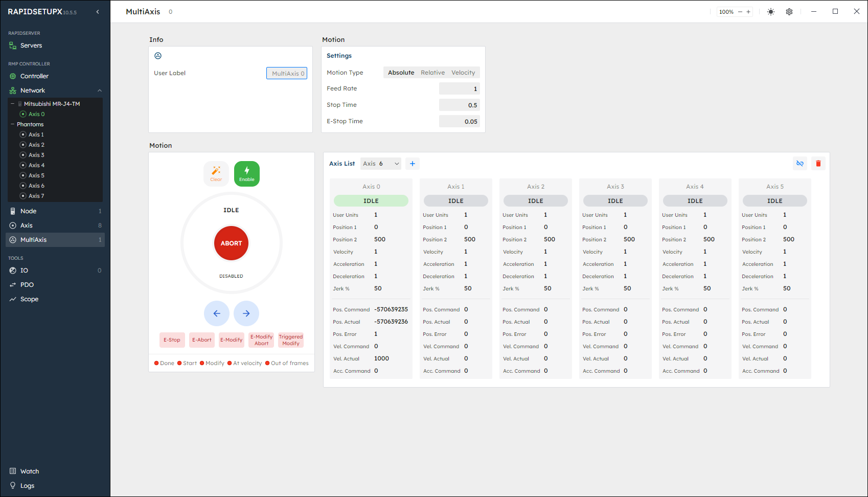Viewport: 868px width, 497px height.
Task: Click Axis 0 Vel. Actual value 1000
Action: click(382, 358)
